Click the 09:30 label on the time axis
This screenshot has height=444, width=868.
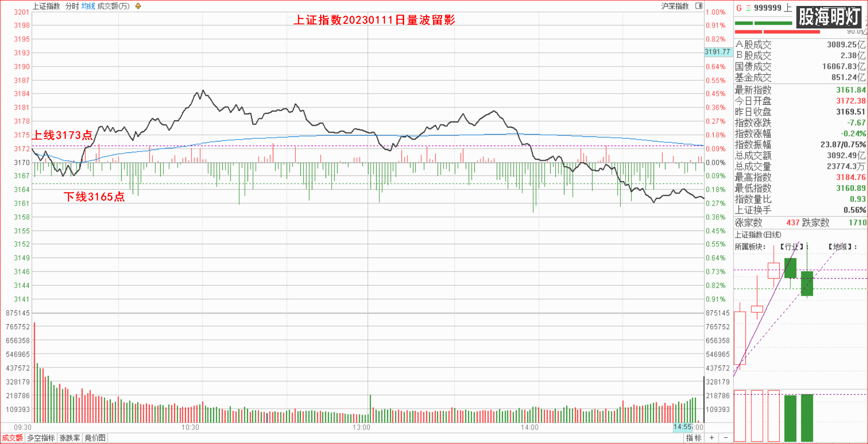pyautogui.click(x=23, y=427)
